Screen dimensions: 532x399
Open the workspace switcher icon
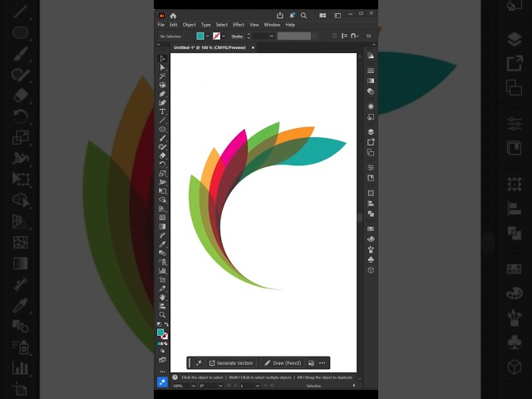[x=337, y=16]
